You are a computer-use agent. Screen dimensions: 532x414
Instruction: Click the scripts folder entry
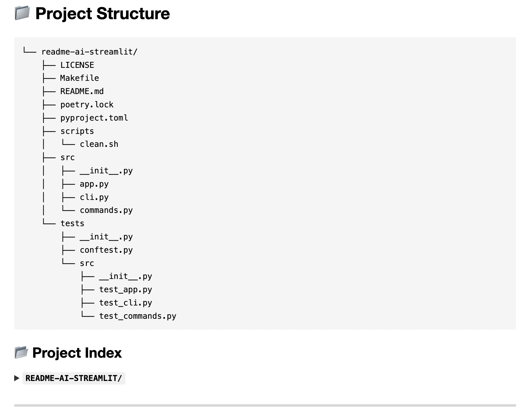77,131
